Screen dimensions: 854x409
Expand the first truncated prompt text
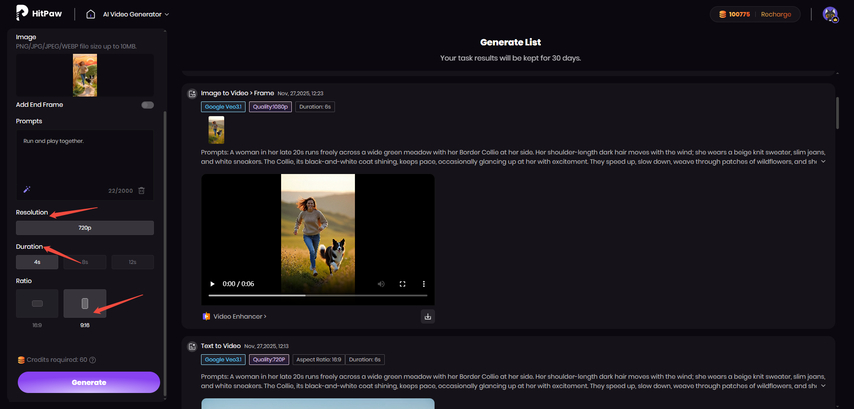click(x=823, y=161)
